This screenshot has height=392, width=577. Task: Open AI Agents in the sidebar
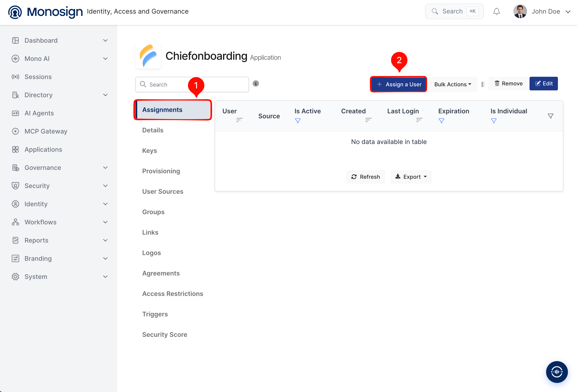39,113
